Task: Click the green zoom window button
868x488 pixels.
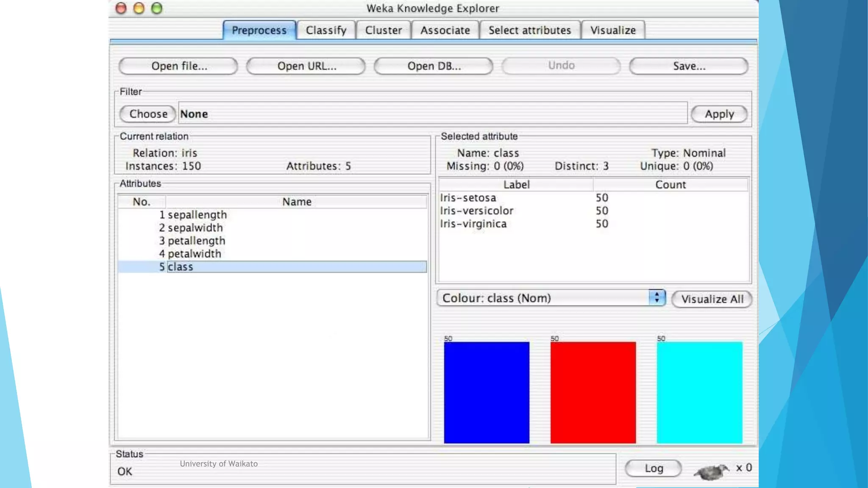Action: click(x=157, y=8)
